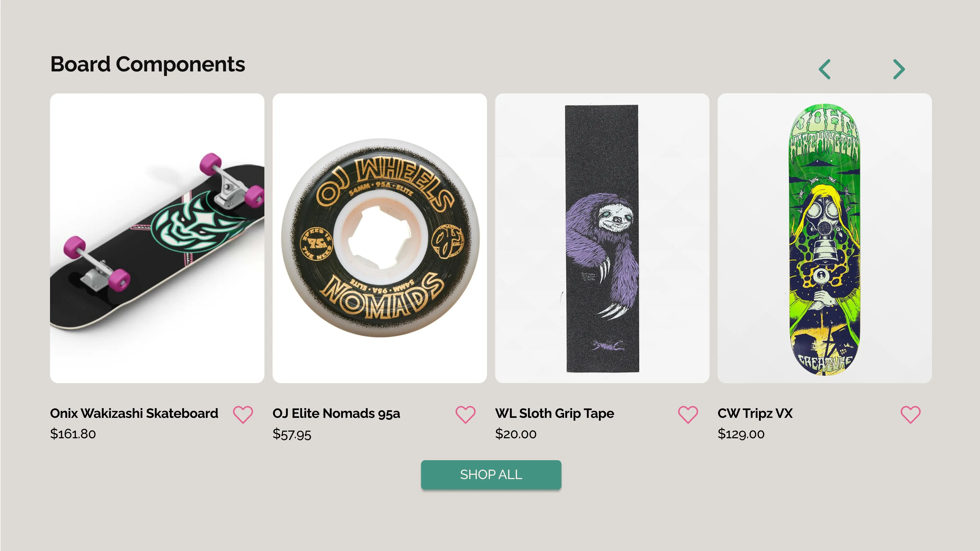Select the green Creature deck image
Screen dimensions: 980x551
(825, 238)
